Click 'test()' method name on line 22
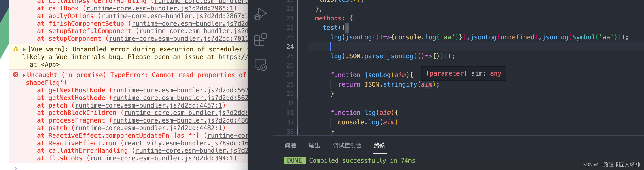644x170 pixels. tap(334, 28)
